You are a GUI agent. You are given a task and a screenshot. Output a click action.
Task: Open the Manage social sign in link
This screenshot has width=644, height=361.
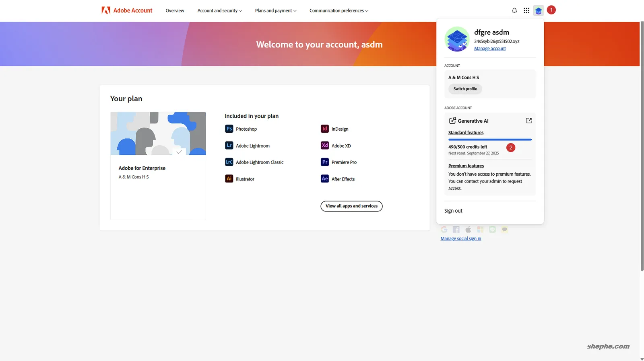click(x=461, y=239)
